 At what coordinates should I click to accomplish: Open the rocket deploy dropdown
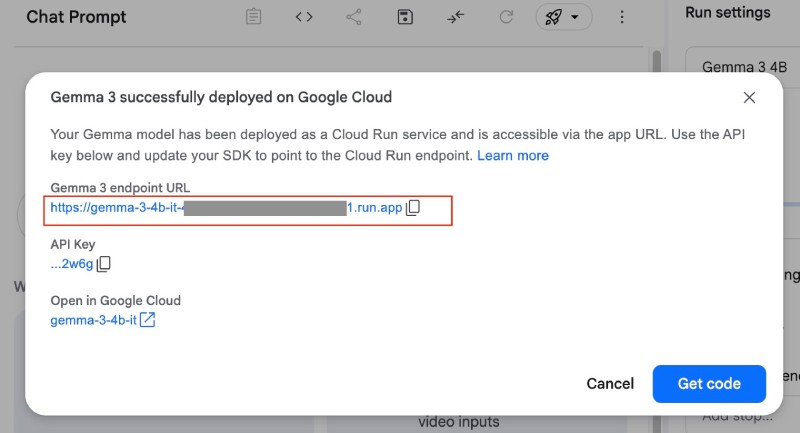(563, 17)
